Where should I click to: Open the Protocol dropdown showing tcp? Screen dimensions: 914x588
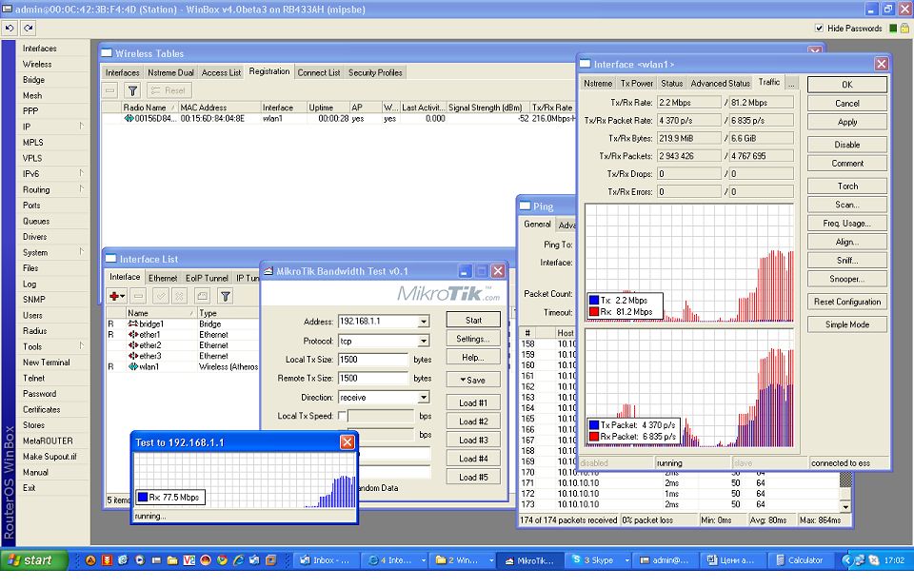[424, 341]
